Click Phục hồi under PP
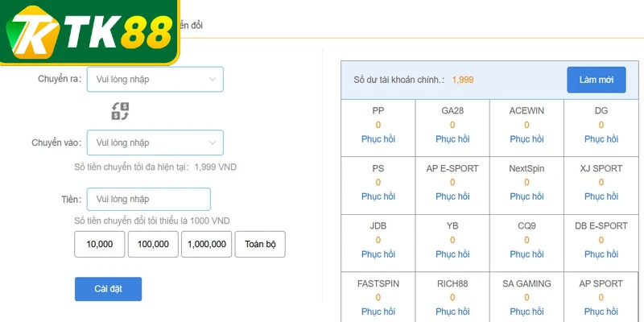 click(x=378, y=138)
